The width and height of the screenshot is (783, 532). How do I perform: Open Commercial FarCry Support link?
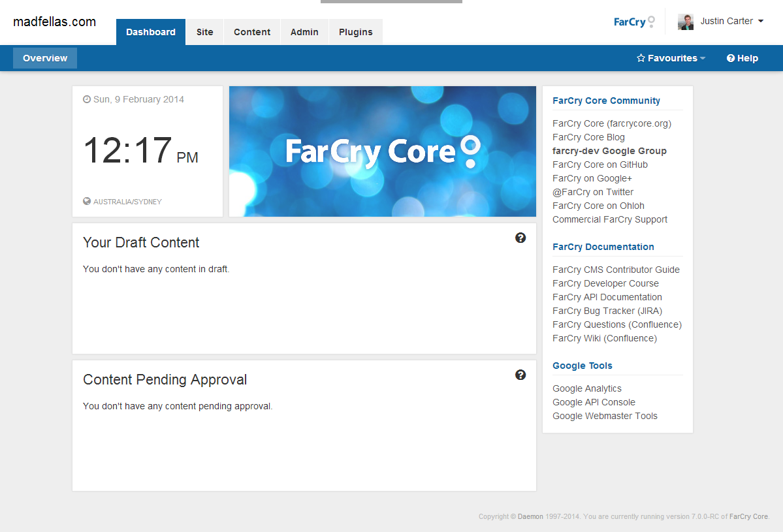(x=610, y=219)
